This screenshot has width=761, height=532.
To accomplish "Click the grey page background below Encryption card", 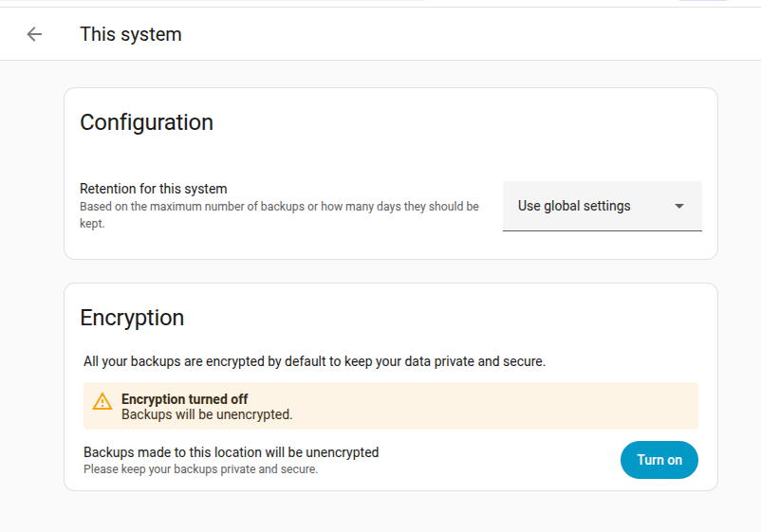I will 380,512.
